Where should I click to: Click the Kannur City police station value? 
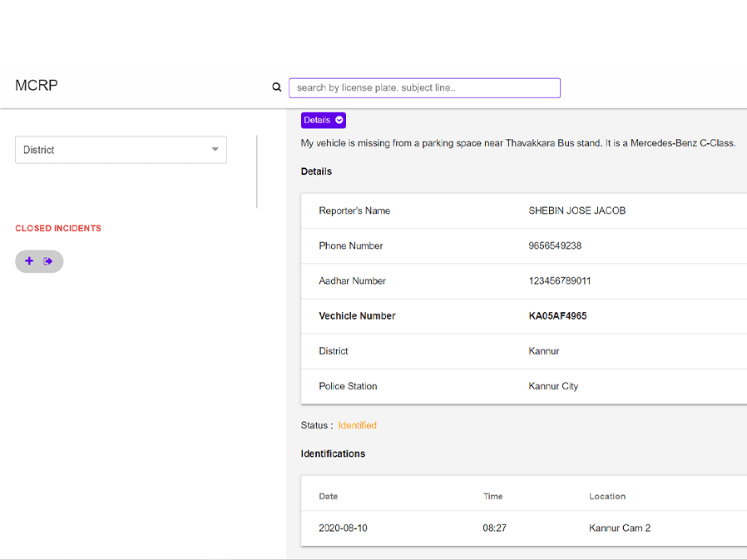pyautogui.click(x=553, y=386)
